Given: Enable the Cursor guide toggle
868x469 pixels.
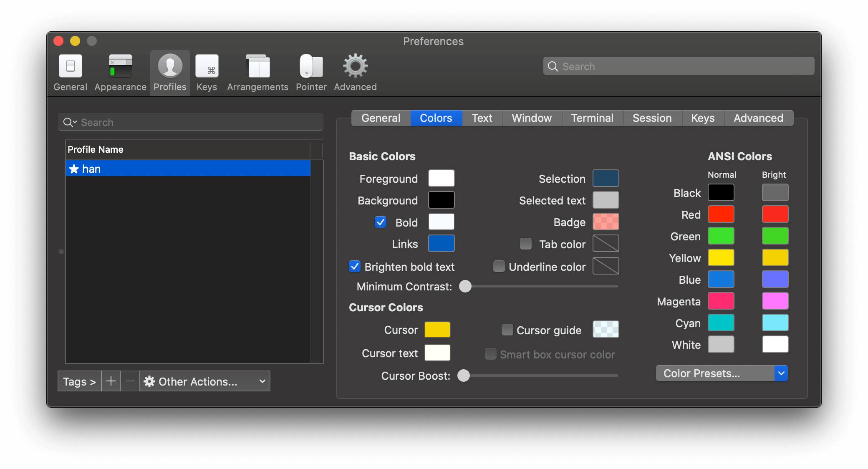Looking at the screenshot, I should (x=507, y=330).
